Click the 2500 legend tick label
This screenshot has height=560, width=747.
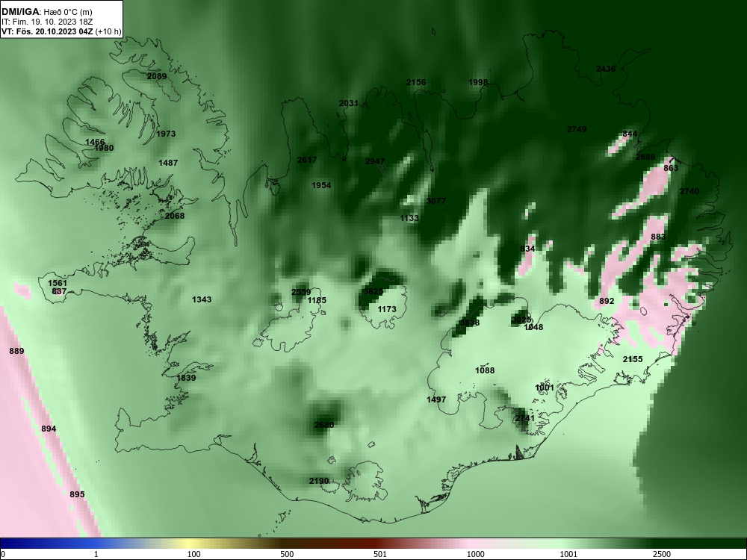pos(662,554)
